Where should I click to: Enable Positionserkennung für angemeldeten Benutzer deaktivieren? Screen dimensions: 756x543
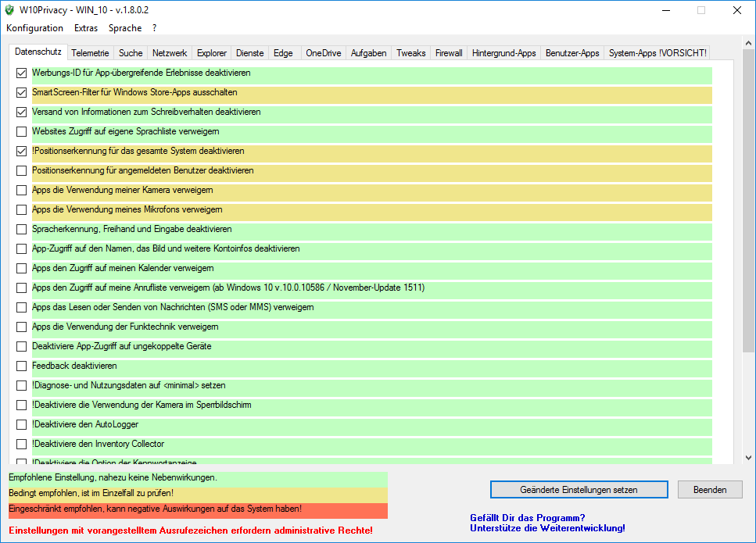click(x=21, y=170)
